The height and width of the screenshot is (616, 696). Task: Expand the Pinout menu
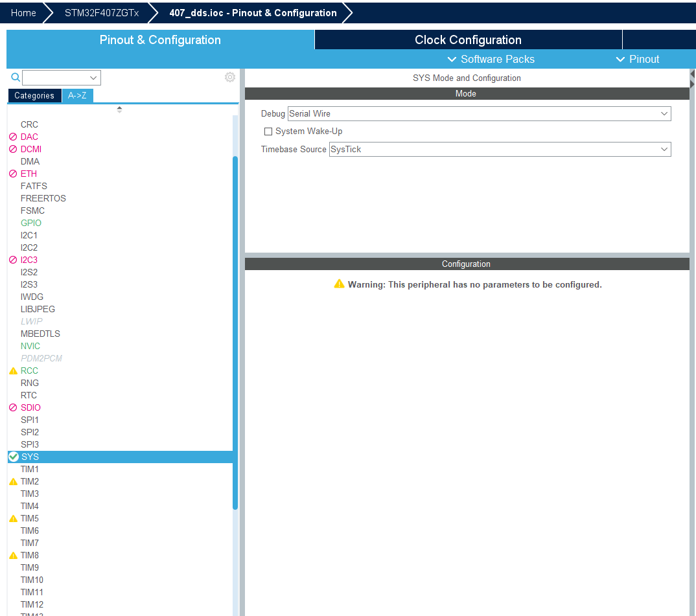[x=638, y=59]
